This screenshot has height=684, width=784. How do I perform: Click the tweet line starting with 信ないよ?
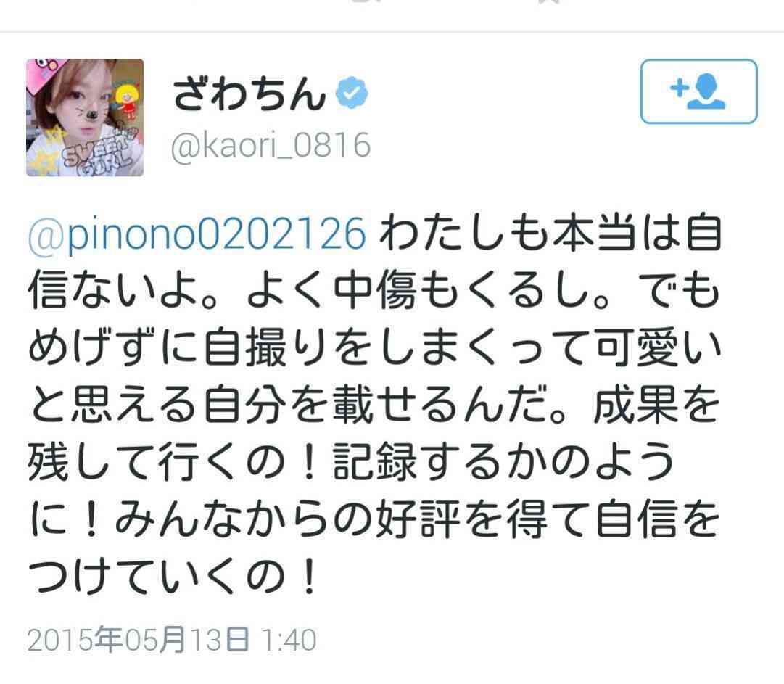(374, 291)
